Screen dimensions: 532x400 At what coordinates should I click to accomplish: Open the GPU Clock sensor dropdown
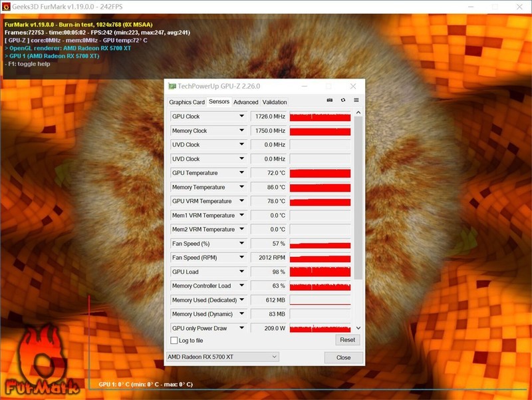pyautogui.click(x=241, y=116)
